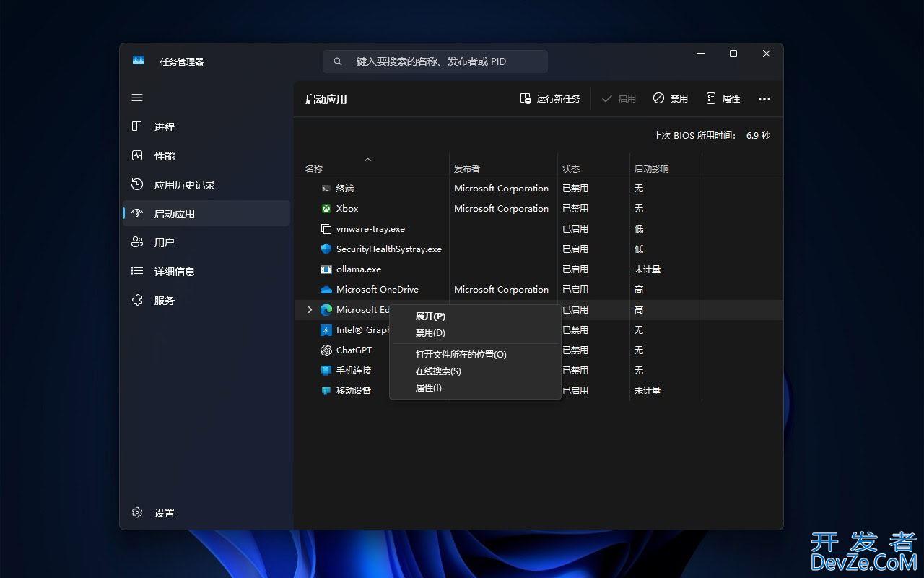The width and height of the screenshot is (924, 578).
Task: Click the Task Manager app icon in title bar
Action: (139, 61)
